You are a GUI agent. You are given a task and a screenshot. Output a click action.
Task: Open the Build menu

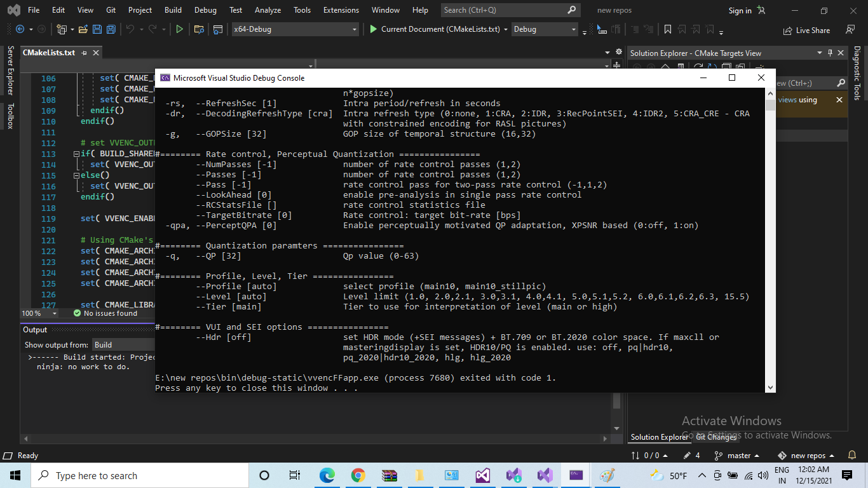point(173,10)
